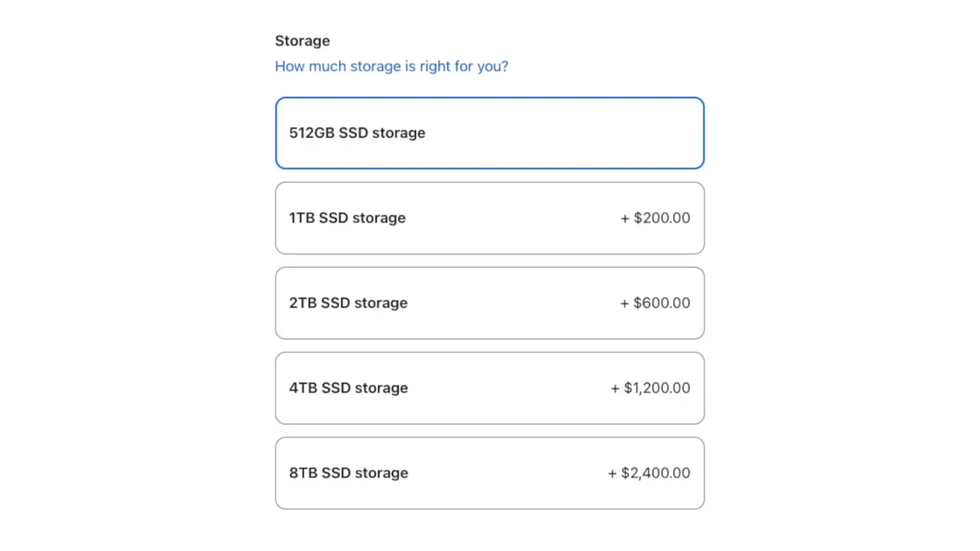
Task: Select the cheapest paid storage upgrade
Action: [x=489, y=218]
